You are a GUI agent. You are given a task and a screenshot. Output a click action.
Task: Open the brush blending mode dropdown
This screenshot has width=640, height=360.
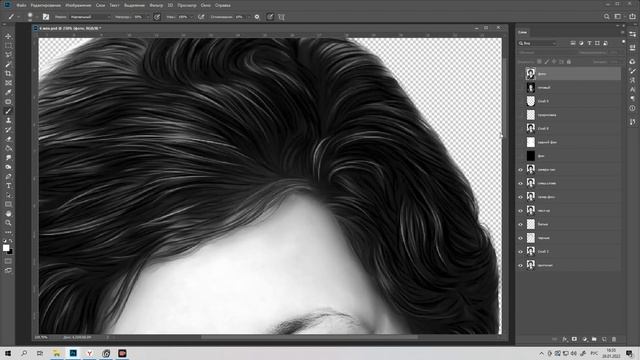(90, 17)
